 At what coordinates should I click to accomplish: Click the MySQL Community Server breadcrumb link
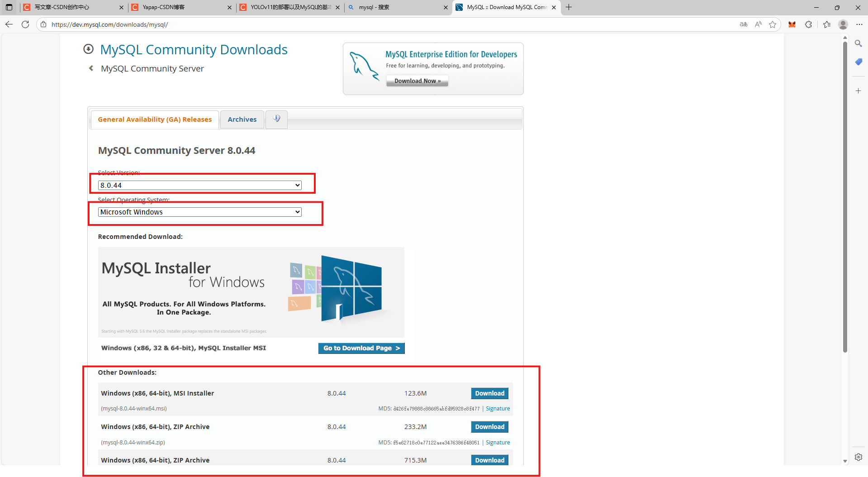tap(152, 68)
